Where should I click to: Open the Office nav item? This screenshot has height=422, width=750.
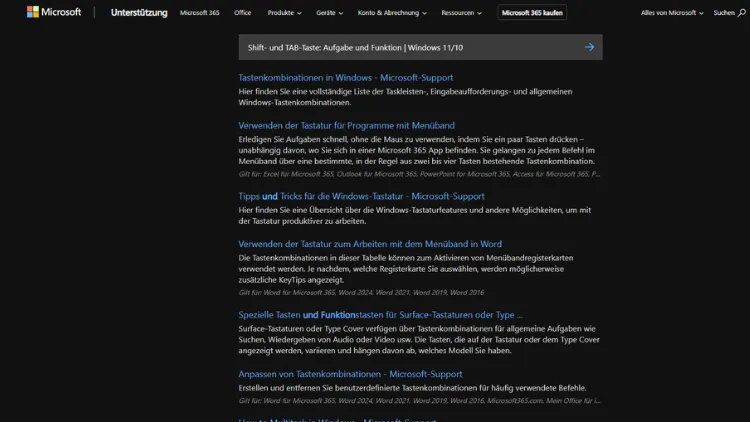click(243, 13)
